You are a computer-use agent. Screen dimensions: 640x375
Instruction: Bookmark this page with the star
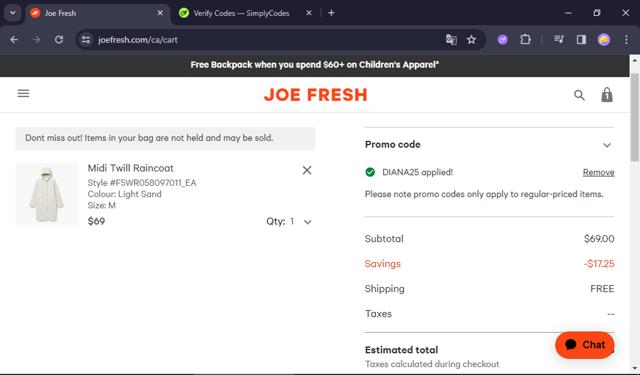[471, 40]
